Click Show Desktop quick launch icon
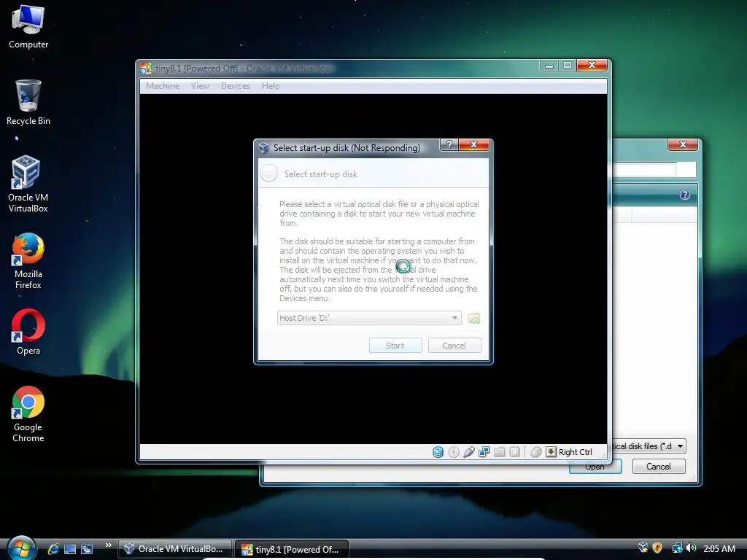 tap(70, 550)
